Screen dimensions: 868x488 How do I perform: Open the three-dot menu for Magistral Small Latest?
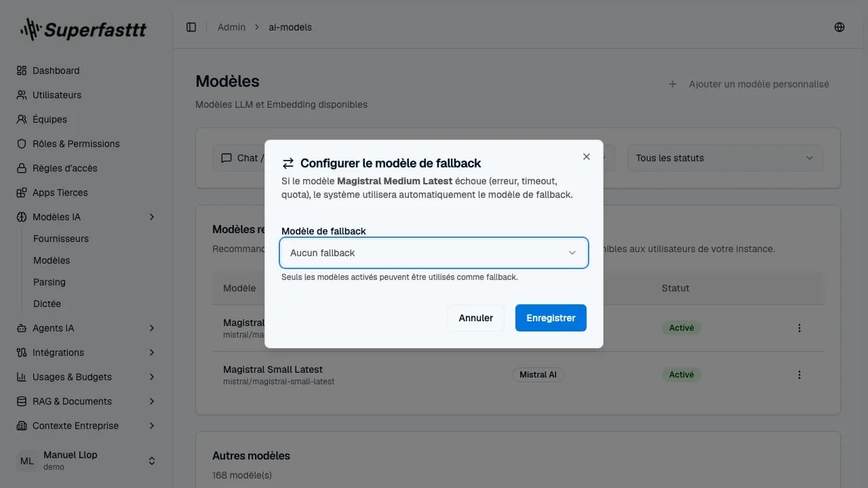click(800, 375)
